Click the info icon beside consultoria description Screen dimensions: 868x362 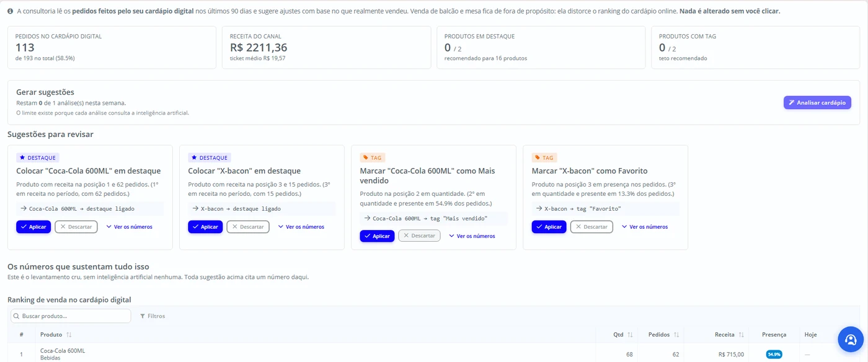coord(11,11)
